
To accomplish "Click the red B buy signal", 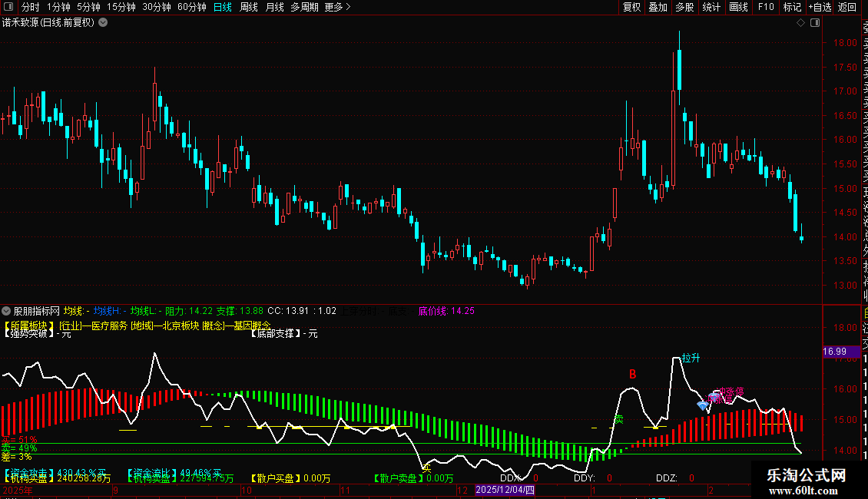I will 633,375.
